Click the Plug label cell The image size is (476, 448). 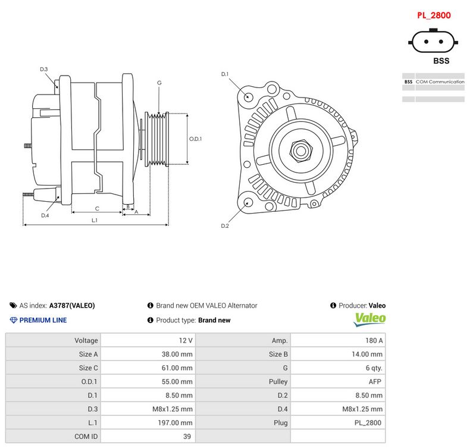click(x=243, y=422)
